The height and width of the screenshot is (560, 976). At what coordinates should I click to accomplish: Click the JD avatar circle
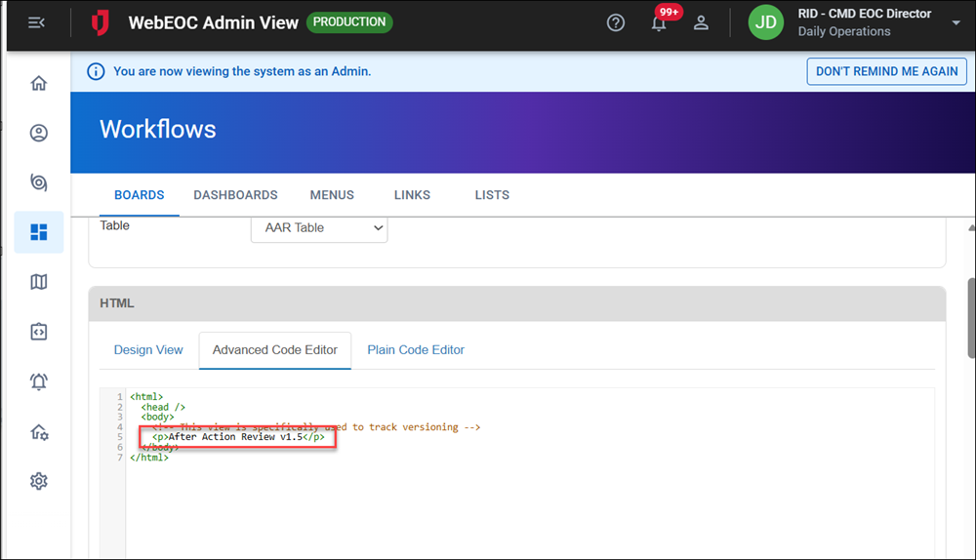pyautogui.click(x=766, y=22)
